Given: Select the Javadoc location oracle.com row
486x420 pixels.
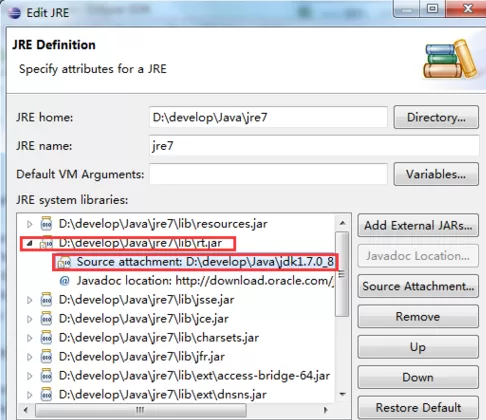Looking at the screenshot, I should (205, 281).
